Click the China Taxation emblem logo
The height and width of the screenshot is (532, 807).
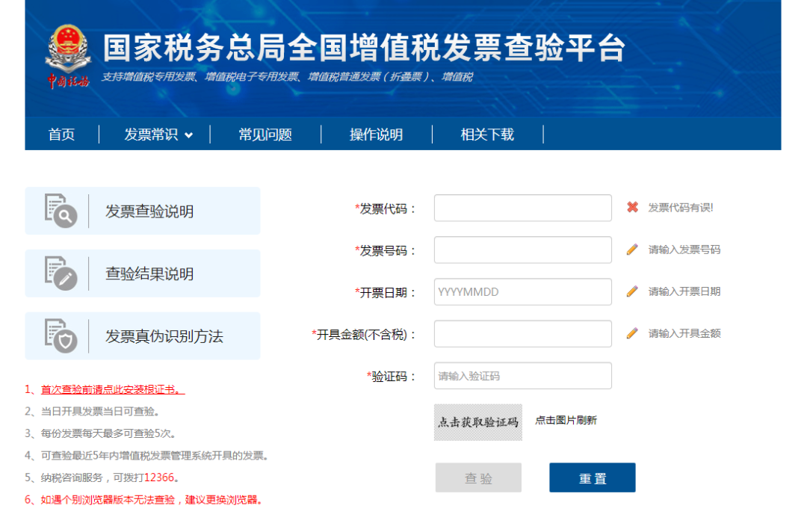point(68,56)
